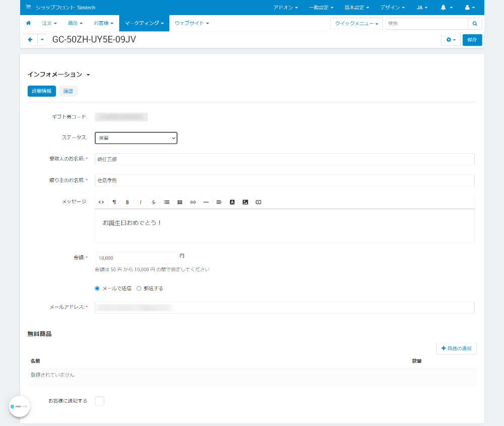Toggle HTML source code view in editor
This screenshot has height=426, width=504.
point(101,202)
